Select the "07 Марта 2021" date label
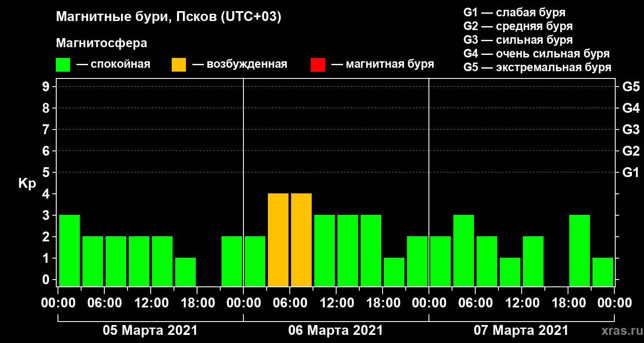 click(521, 331)
